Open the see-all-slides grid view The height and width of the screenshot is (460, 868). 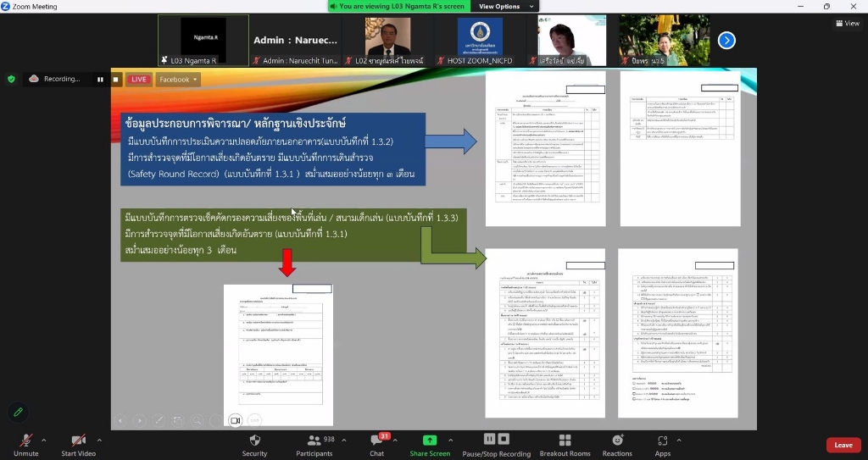click(x=178, y=421)
